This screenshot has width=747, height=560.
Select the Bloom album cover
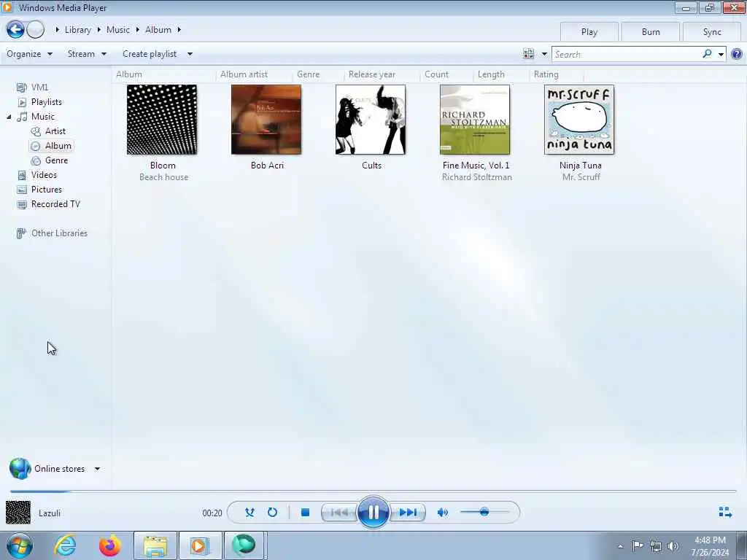(162, 120)
